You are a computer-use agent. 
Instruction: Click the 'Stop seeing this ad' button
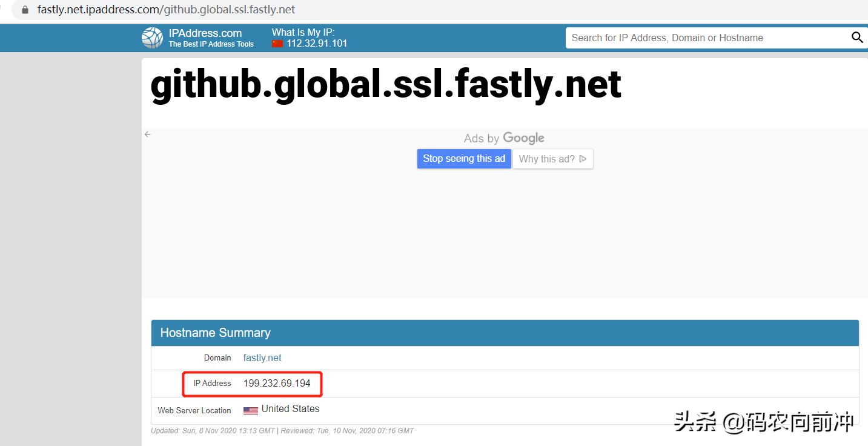point(464,159)
